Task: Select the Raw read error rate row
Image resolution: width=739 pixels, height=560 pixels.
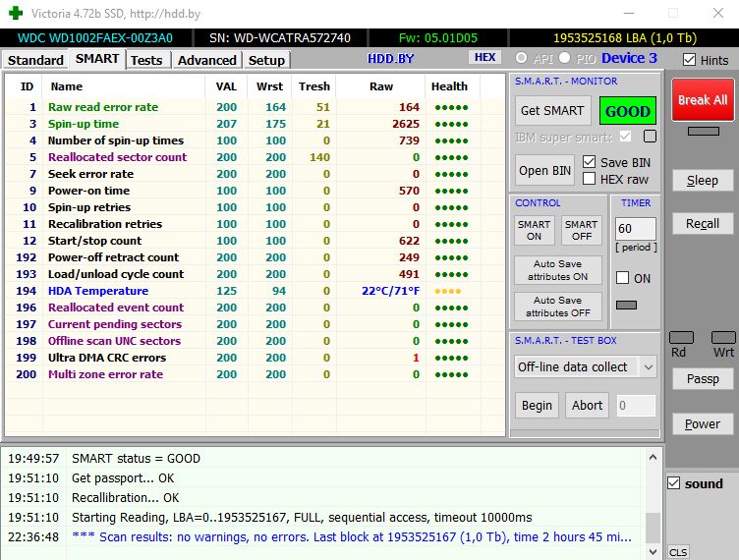Action: pyautogui.click(x=255, y=107)
